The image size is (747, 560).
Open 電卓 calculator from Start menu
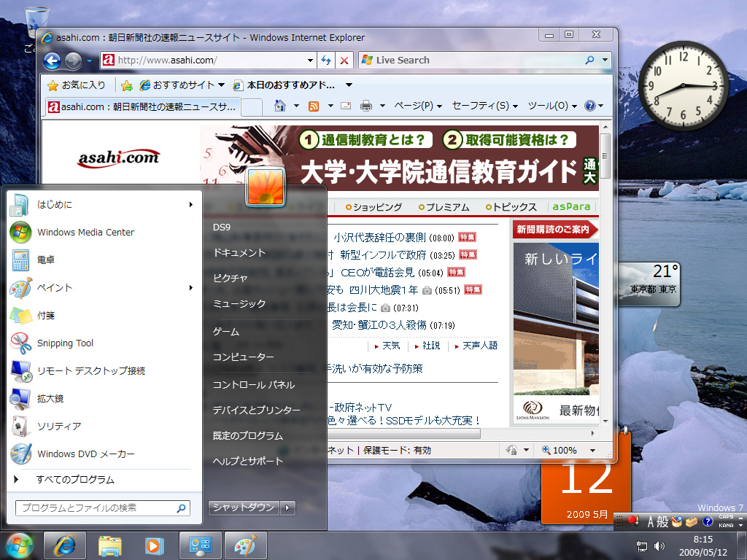102,260
